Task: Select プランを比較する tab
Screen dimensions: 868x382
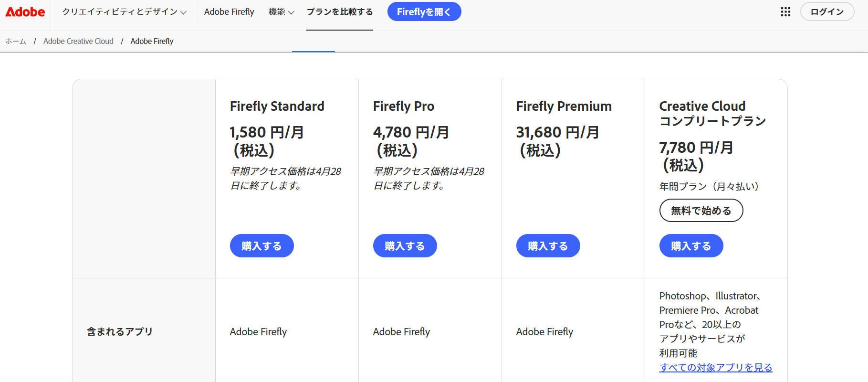Action: [x=340, y=12]
